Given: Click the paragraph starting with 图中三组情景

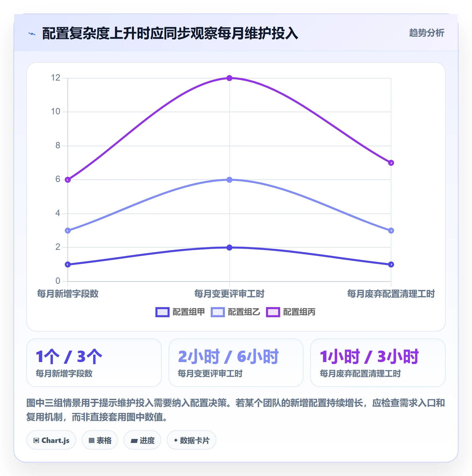Looking at the screenshot, I should (x=236, y=410).
